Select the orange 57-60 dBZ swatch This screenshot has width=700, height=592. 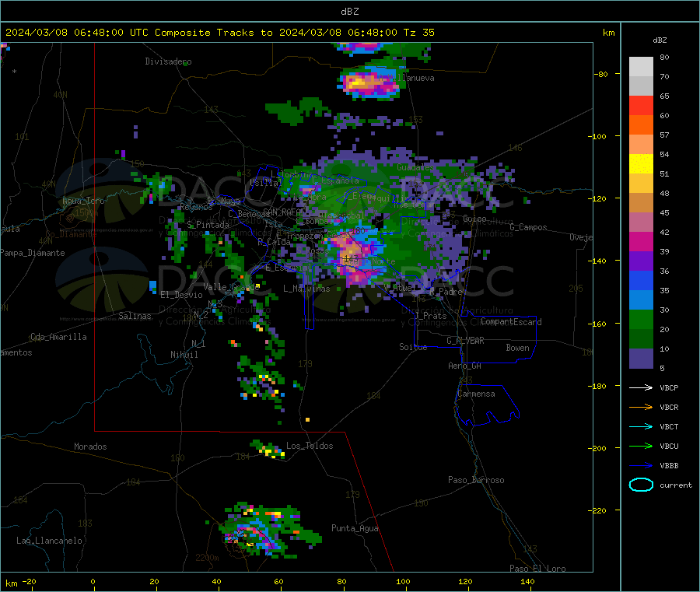click(641, 125)
